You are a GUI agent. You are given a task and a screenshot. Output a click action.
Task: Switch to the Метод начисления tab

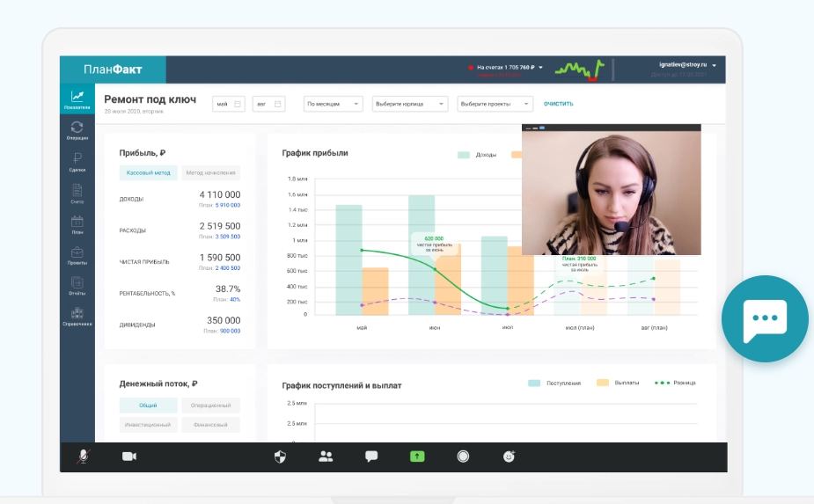pyautogui.click(x=211, y=173)
